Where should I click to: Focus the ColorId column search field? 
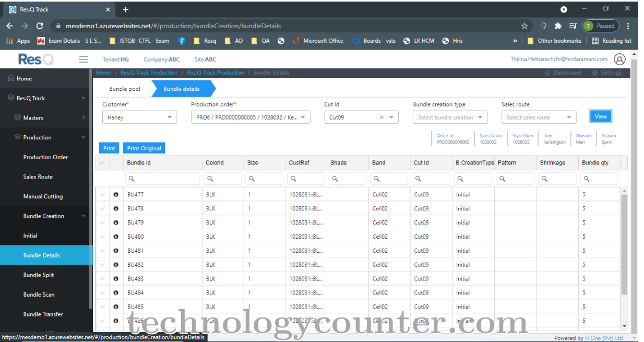pos(223,179)
